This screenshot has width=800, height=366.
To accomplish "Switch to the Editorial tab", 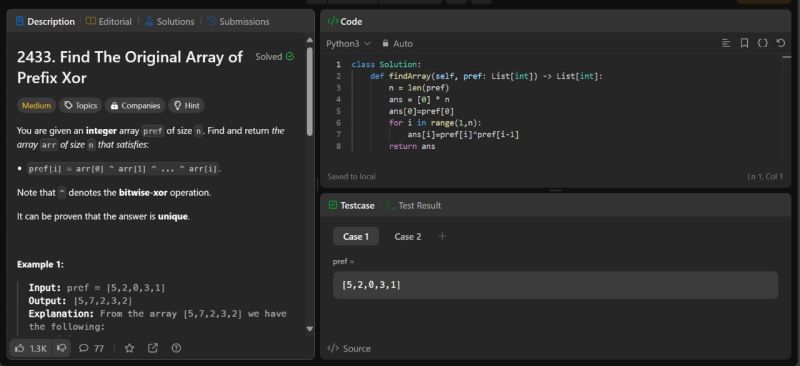I will [109, 21].
